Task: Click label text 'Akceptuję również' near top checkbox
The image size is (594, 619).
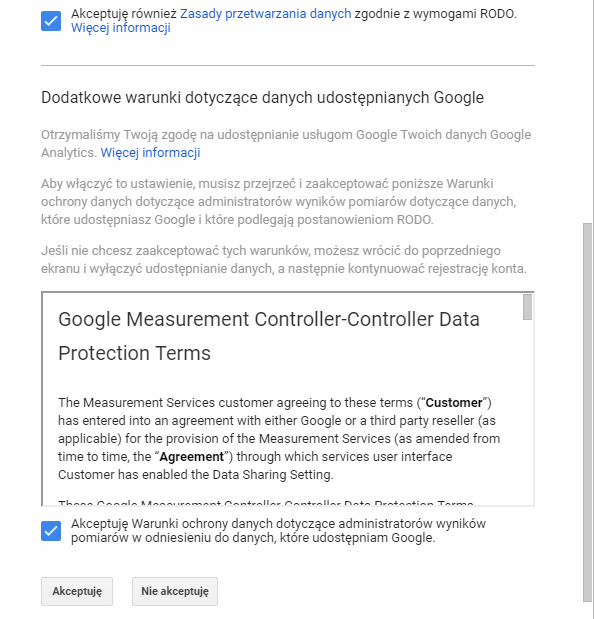Action: click(x=124, y=14)
